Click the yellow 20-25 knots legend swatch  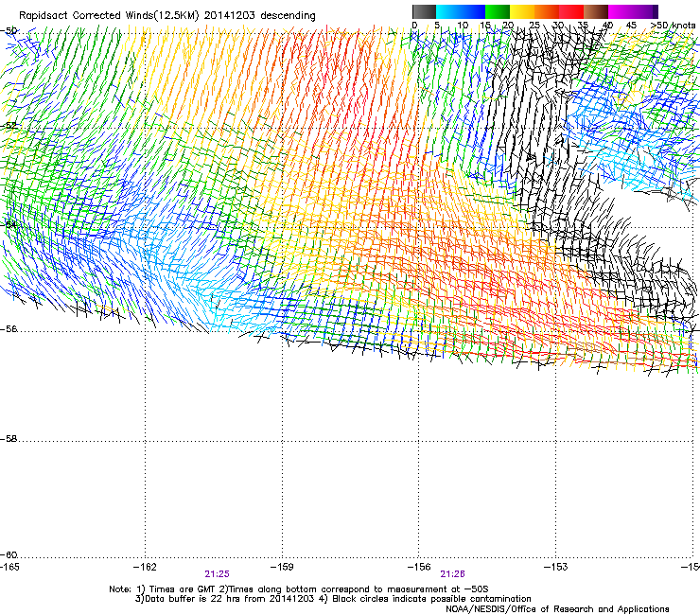click(x=522, y=11)
